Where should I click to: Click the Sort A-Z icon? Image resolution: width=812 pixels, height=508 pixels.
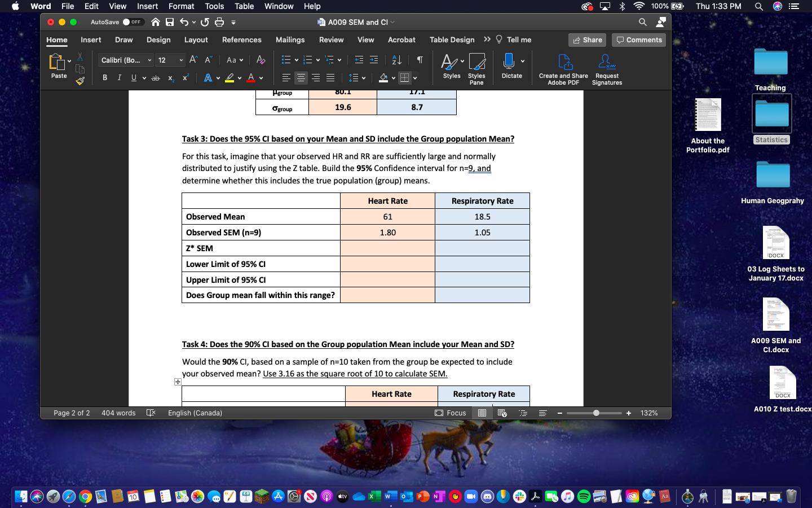396,59
